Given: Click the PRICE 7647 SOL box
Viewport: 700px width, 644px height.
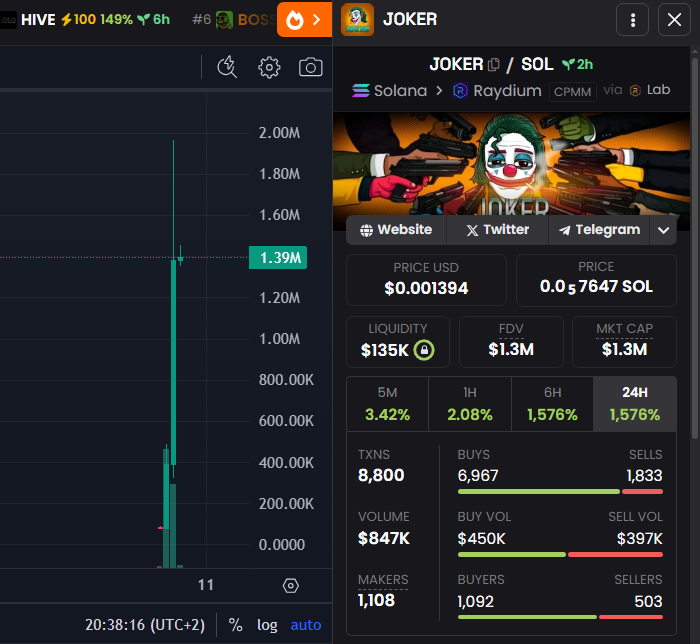Looking at the screenshot, I should [596, 280].
